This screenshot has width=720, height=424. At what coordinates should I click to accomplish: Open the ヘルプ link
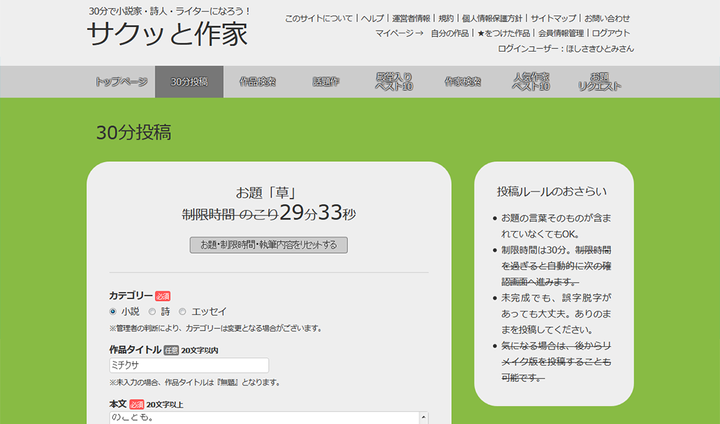(372, 18)
